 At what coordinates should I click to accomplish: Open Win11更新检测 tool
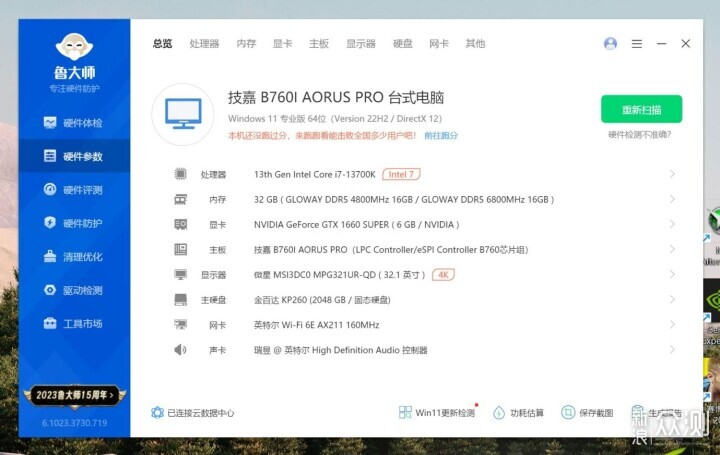coord(437,412)
